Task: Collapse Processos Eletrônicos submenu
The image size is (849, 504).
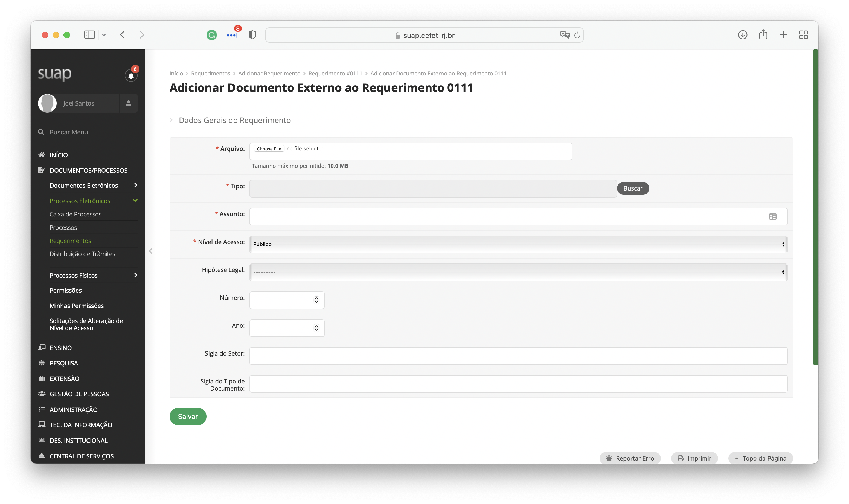Action: point(135,200)
